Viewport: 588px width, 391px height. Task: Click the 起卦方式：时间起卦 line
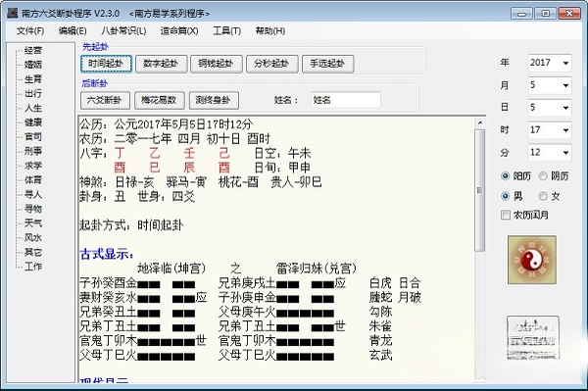[x=131, y=225]
